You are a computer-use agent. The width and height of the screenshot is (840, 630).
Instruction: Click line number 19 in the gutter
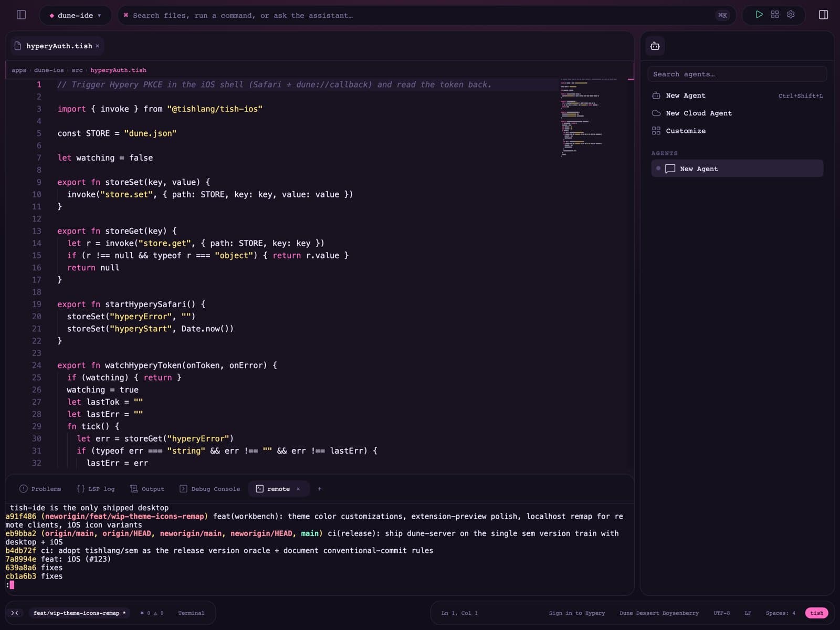tap(36, 304)
